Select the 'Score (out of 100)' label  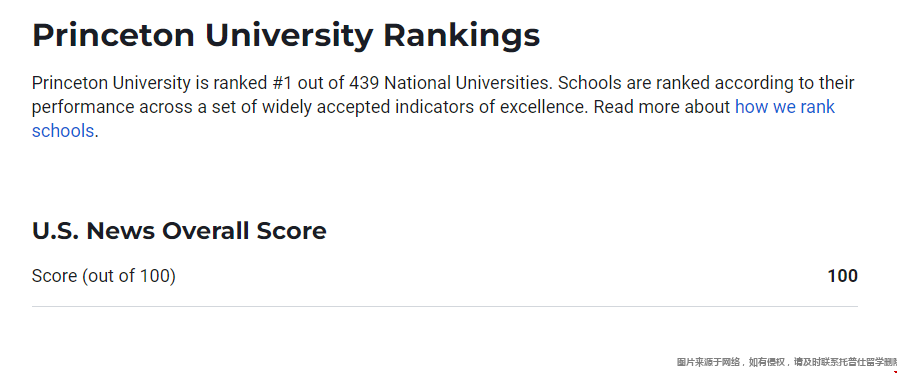104,276
